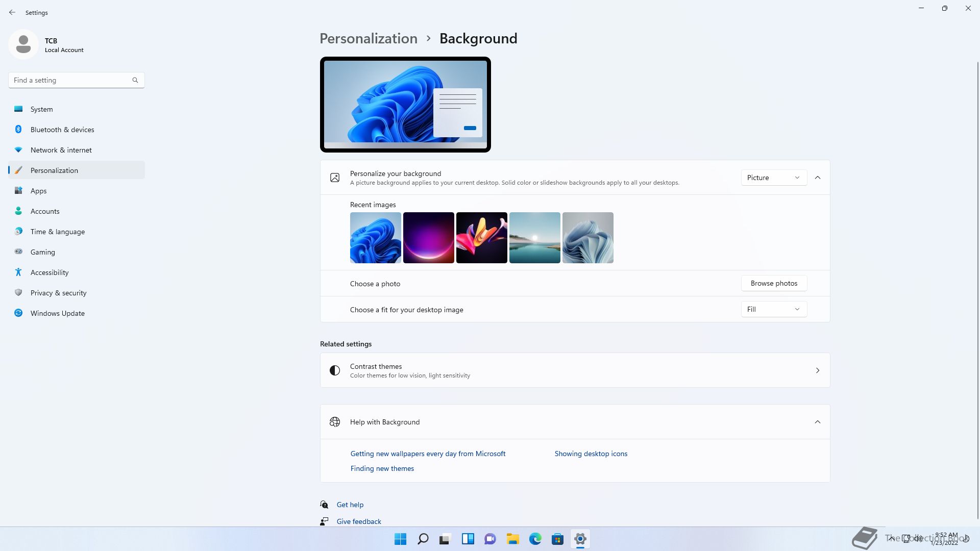Click the Accessibility figure icon

pyautogui.click(x=18, y=272)
